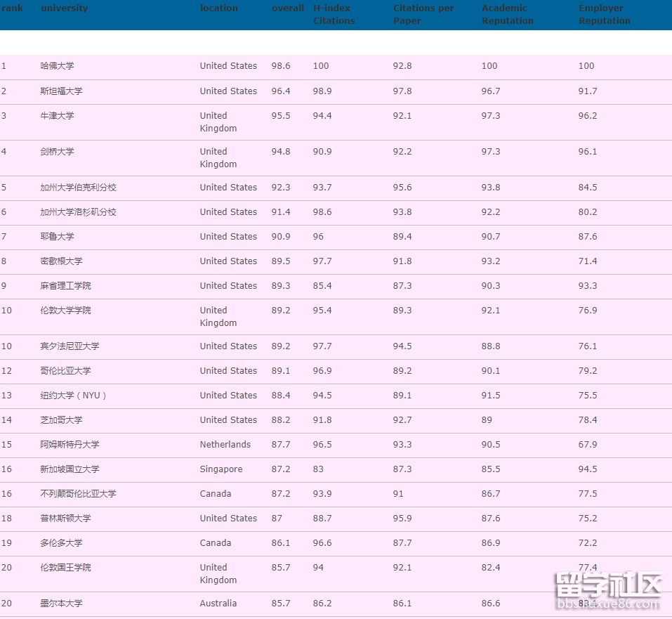The height and width of the screenshot is (619, 672).
Task: Sort by the university column header
Action: [64, 8]
